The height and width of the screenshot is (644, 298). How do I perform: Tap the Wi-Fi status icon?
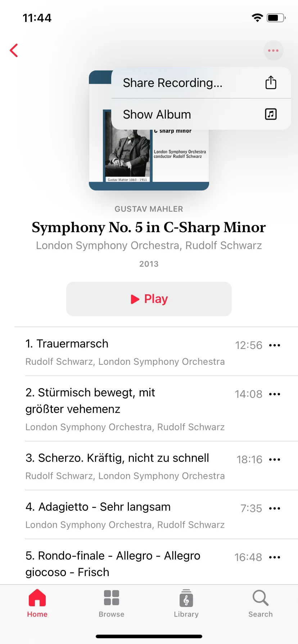(257, 18)
